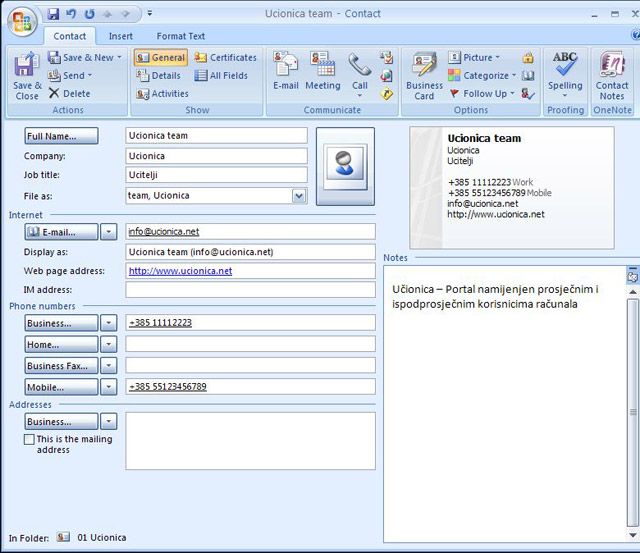
Task: Open Customize Quick Access Toolbar arrow
Action: [150, 13]
